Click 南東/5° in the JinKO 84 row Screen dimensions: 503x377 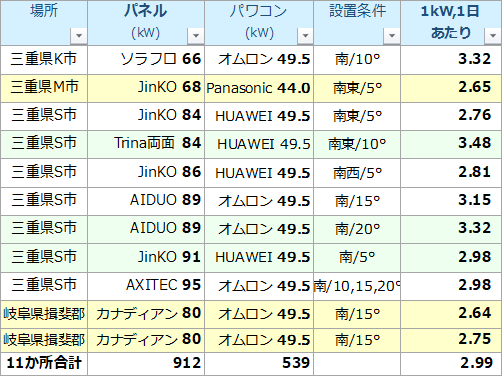pyautogui.click(x=357, y=116)
